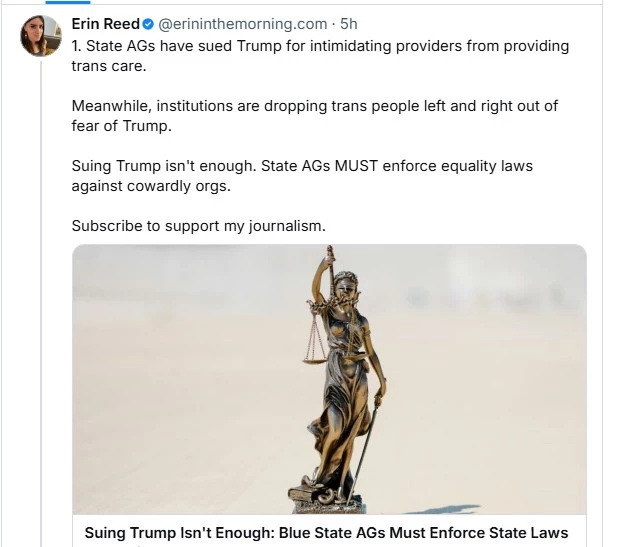This screenshot has height=547, width=620.
Task: Click the Erin Reed display name
Action: click(x=105, y=24)
